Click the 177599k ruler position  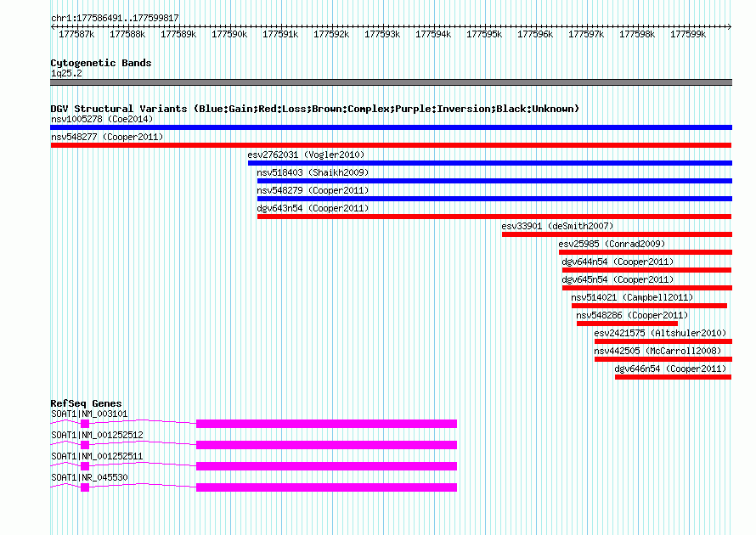tap(688, 34)
